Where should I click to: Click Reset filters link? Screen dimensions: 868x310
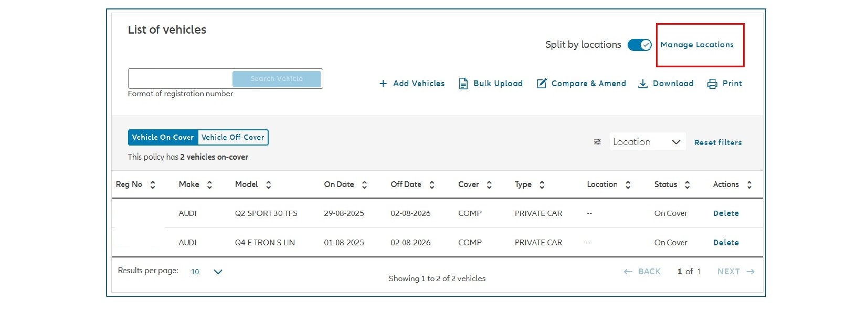point(718,142)
